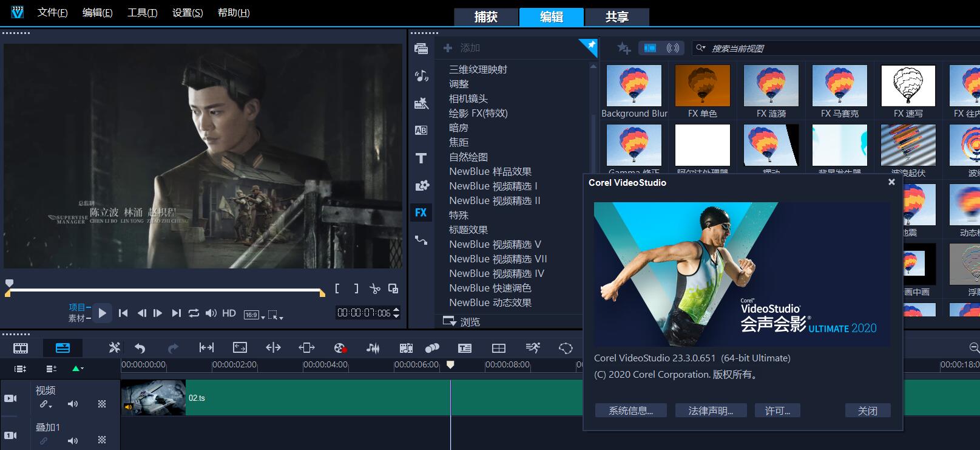
Task: Click 关闭 button in About dialog
Action: [x=868, y=411]
